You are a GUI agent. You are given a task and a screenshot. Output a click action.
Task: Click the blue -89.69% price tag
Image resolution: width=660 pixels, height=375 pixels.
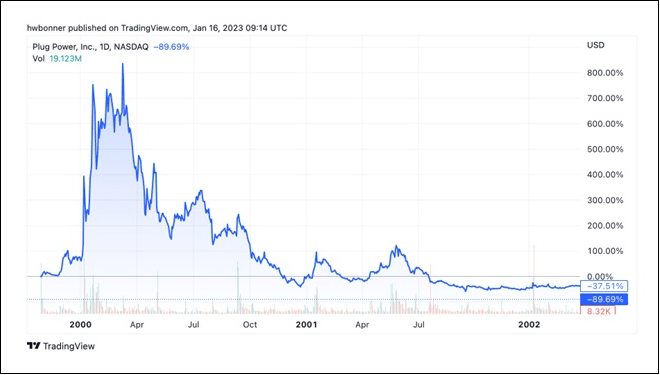[604, 300]
